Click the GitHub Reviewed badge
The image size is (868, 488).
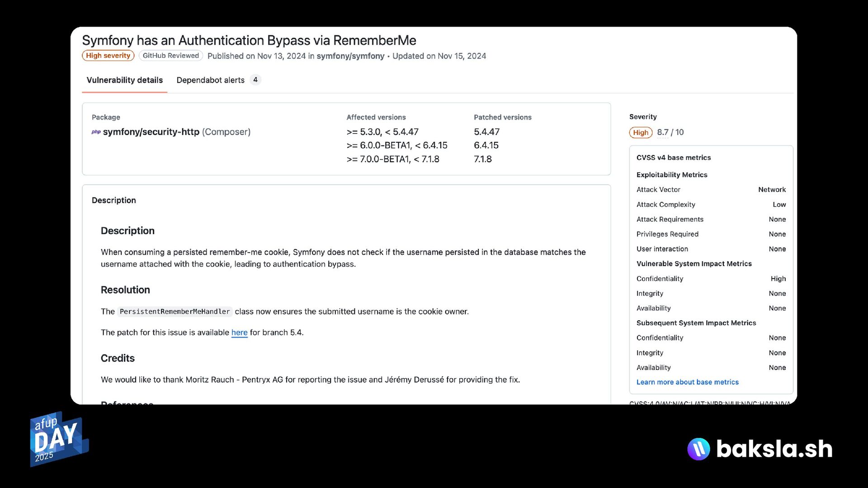pos(170,56)
